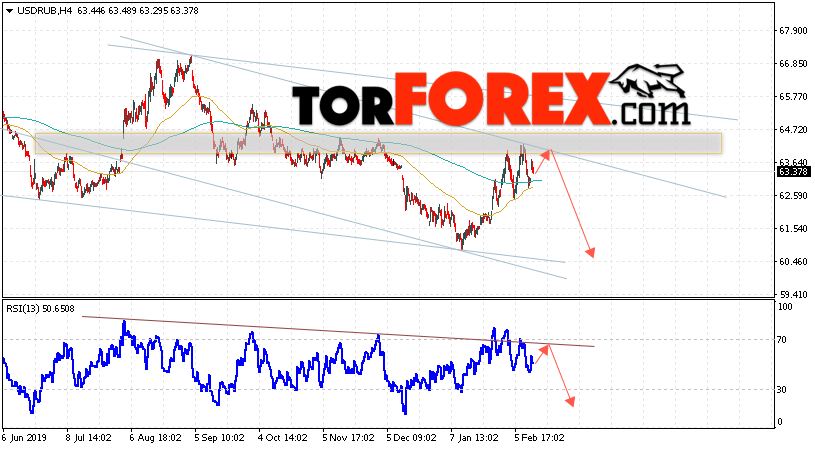Screen dimensions: 815x449
Task: Click the RSI 70 level label
Action: [x=782, y=339]
